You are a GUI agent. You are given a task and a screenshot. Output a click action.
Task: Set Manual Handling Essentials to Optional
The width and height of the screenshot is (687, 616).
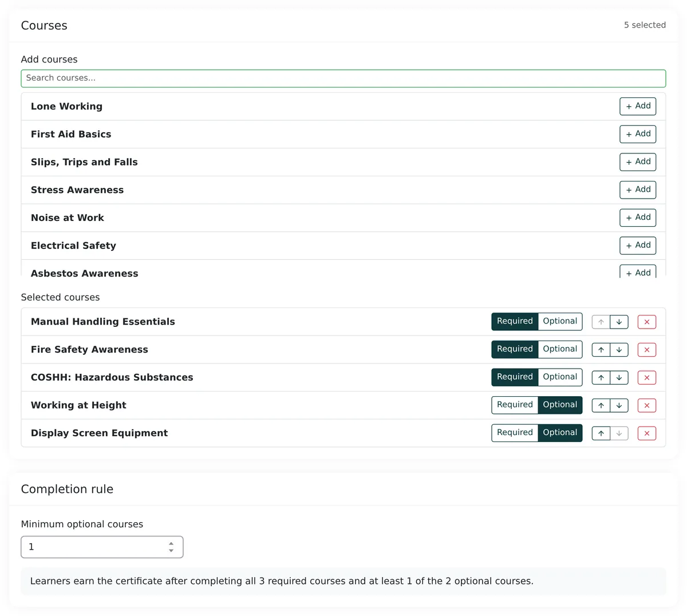pos(560,321)
